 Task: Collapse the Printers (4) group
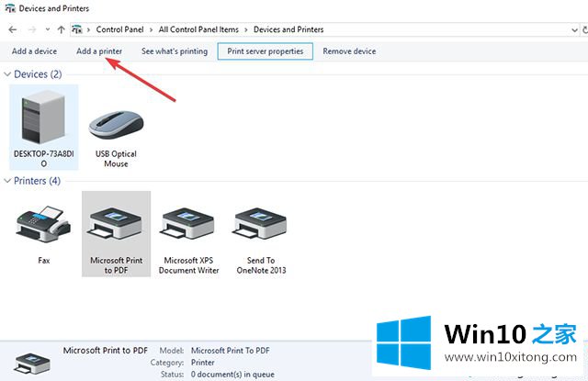[7, 181]
